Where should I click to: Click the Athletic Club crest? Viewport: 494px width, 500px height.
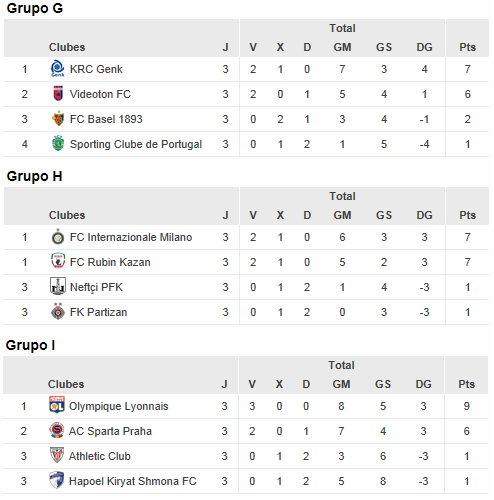click(x=57, y=455)
